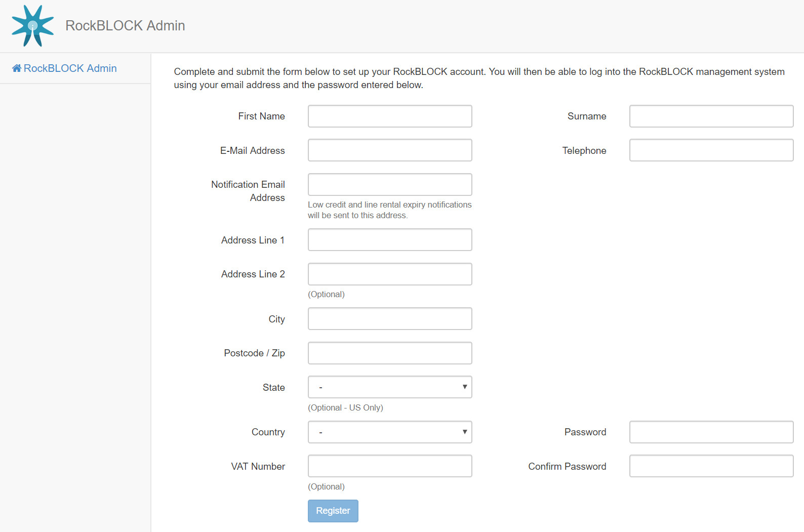Viewport: 804px width, 532px height.
Task: Click the 'Telephone' label
Action: tap(584, 150)
